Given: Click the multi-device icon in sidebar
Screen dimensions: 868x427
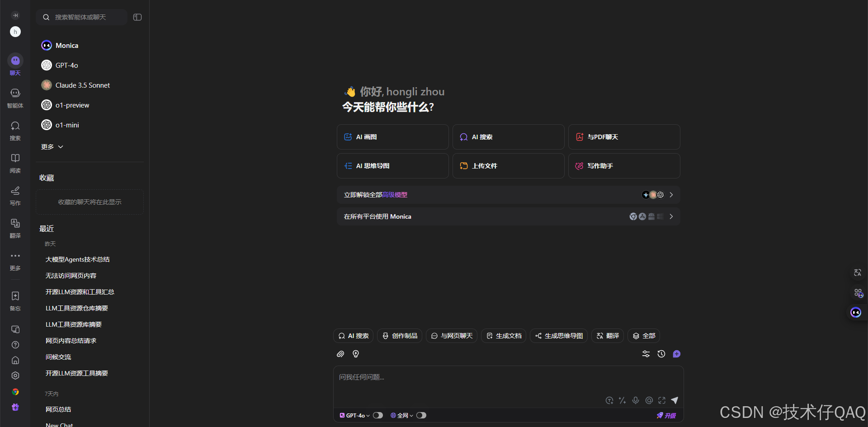Looking at the screenshot, I should (x=15, y=329).
